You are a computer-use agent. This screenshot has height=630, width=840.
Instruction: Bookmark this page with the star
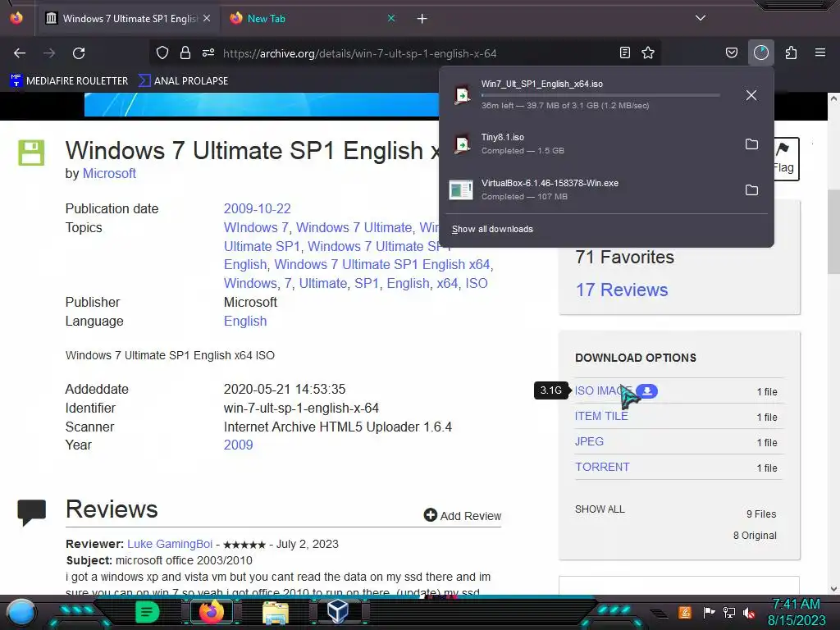coord(648,53)
